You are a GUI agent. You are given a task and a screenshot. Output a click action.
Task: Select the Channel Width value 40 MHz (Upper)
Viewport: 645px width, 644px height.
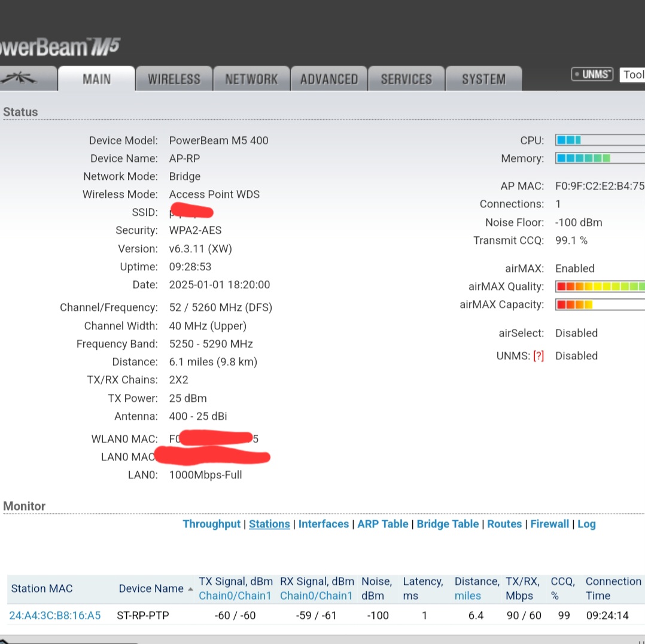pos(208,326)
